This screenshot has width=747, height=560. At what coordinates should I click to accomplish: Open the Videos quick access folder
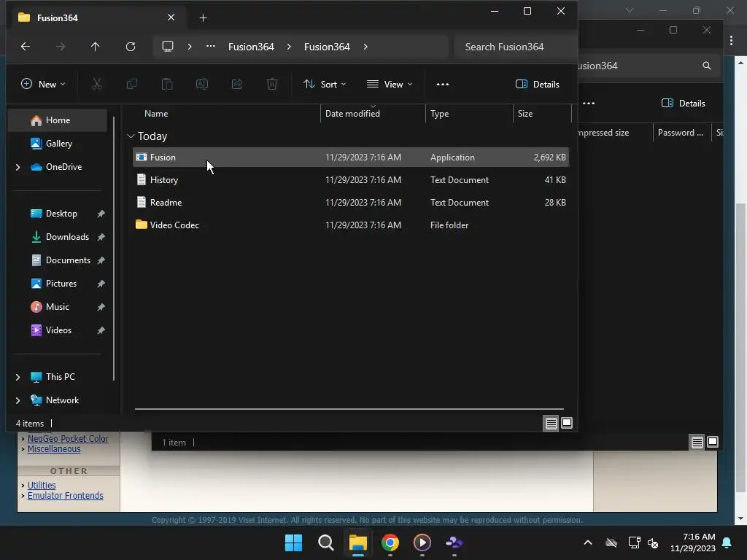(x=58, y=330)
